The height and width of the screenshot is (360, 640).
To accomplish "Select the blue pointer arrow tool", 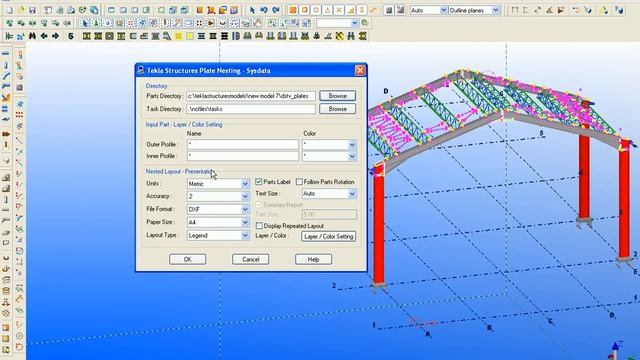I will click(252, 10).
